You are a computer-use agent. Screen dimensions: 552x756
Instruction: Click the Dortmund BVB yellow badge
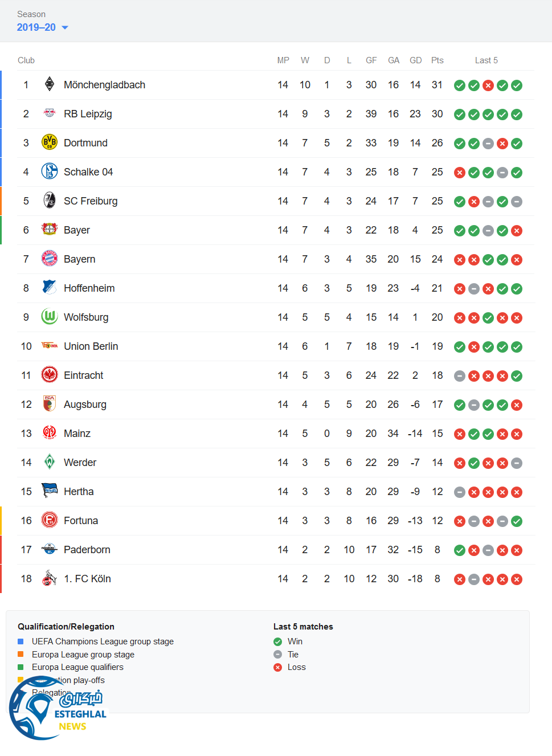[50, 142]
